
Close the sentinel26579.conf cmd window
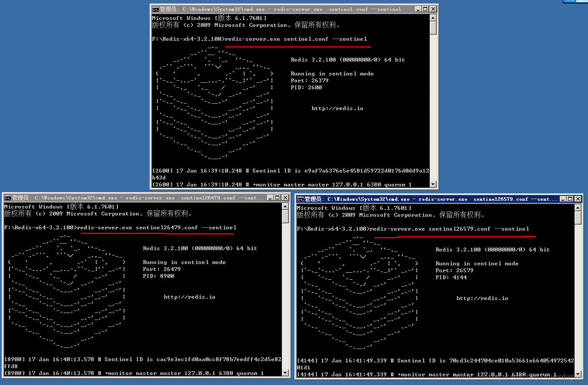coord(578,199)
